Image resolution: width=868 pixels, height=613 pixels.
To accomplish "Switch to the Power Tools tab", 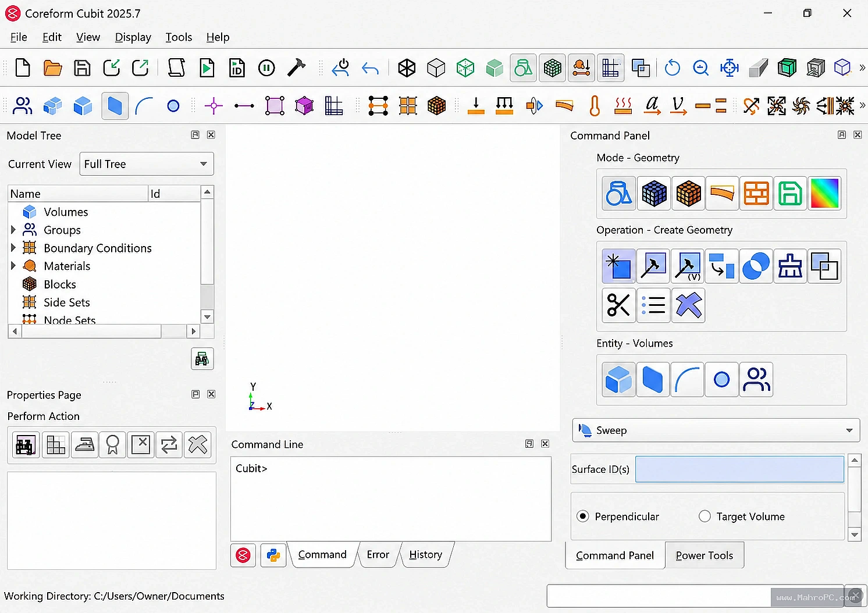I will [x=704, y=555].
